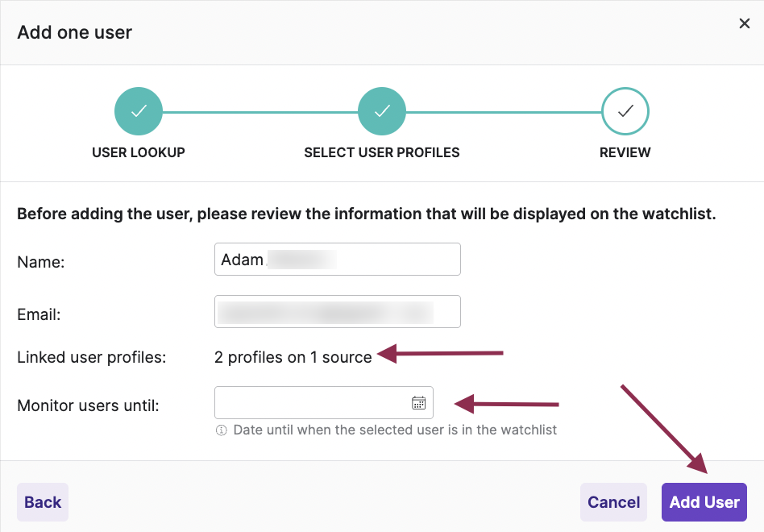
Task: Confirm with the Add User button
Action: click(704, 502)
